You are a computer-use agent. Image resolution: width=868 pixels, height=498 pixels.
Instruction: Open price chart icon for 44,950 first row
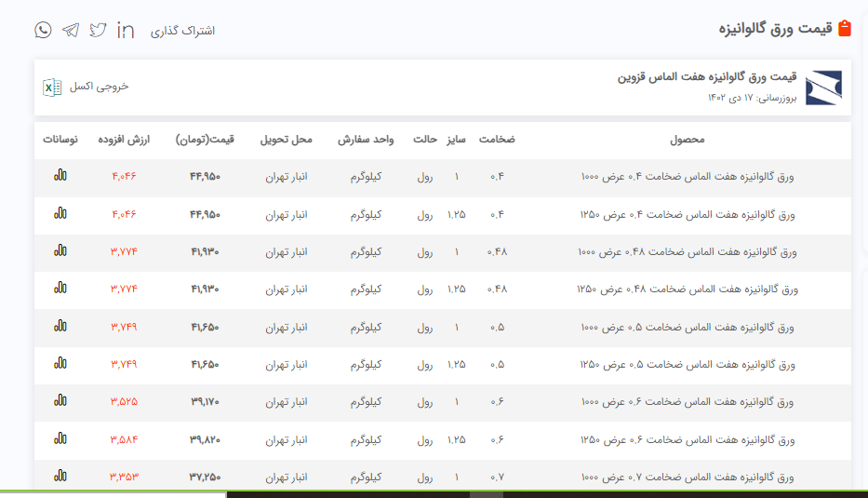(60, 175)
